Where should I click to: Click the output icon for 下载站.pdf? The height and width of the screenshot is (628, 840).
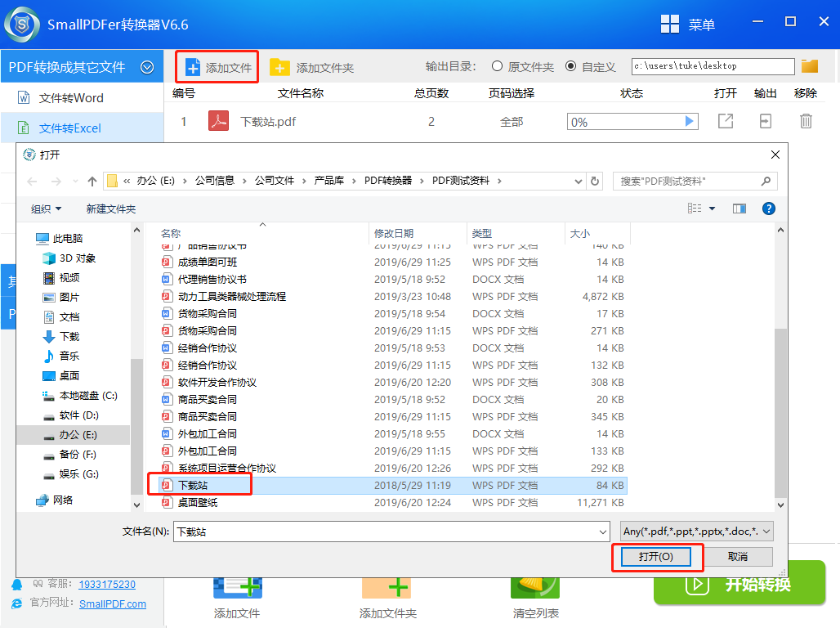coord(766,121)
